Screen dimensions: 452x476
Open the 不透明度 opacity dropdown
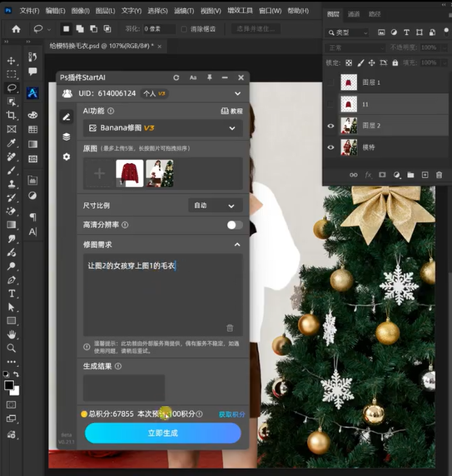(x=445, y=47)
